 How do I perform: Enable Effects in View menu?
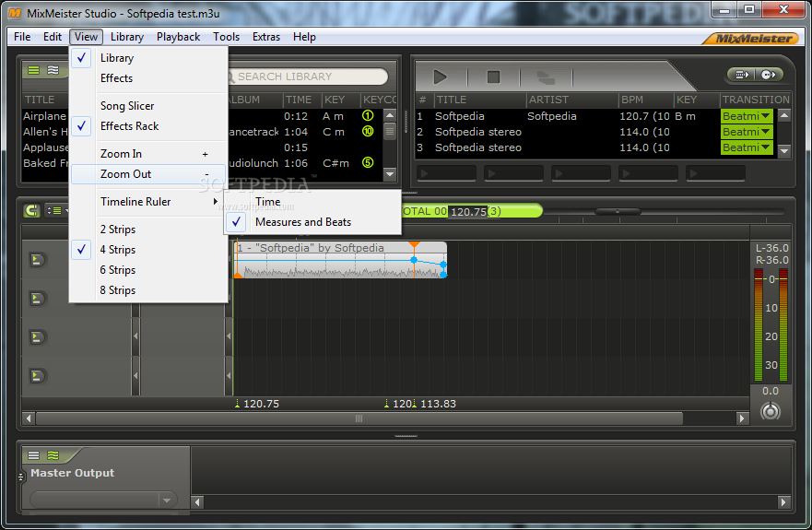pos(148,78)
